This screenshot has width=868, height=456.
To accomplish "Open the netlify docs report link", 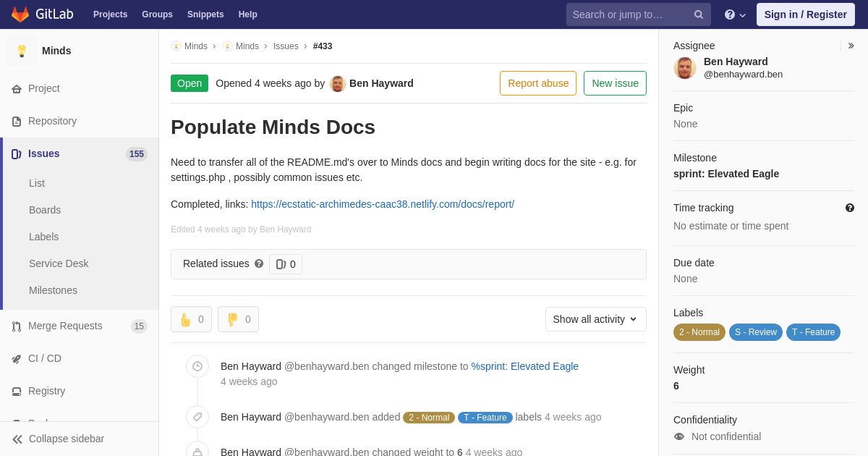I will [x=383, y=204].
